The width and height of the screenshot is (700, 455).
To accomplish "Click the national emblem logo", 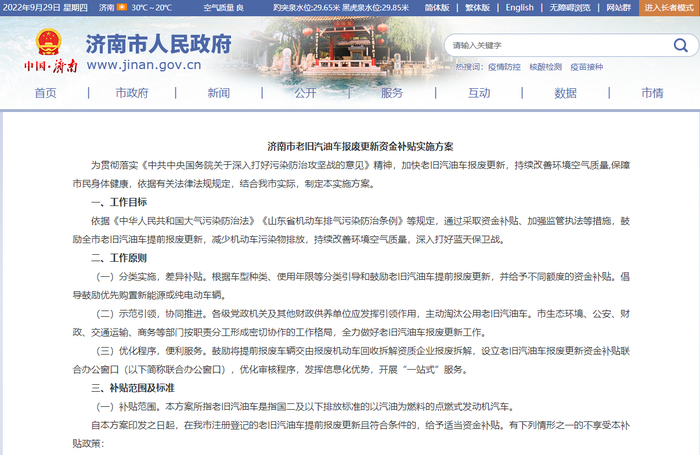I will pos(48,42).
